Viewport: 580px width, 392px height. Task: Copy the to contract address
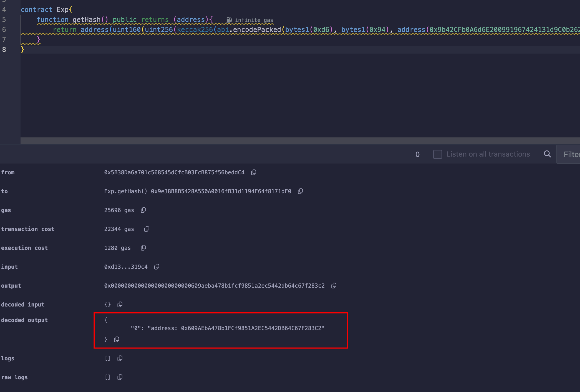coord(300,191)
